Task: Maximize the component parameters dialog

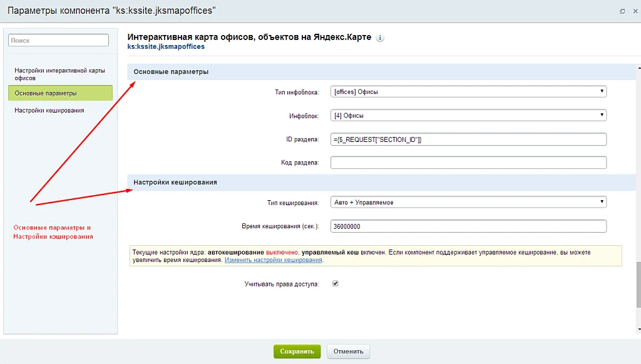Action: pyautogui.click(x=622, y=11)
